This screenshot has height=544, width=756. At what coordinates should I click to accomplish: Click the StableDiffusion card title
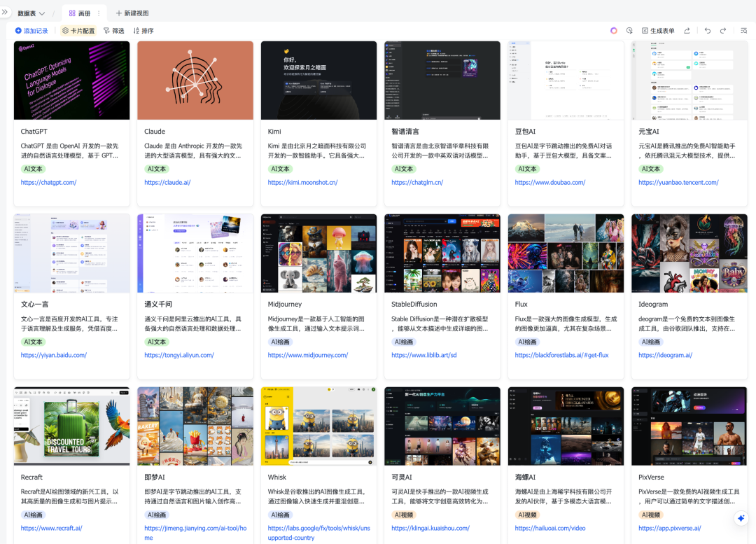coord(414,305)
